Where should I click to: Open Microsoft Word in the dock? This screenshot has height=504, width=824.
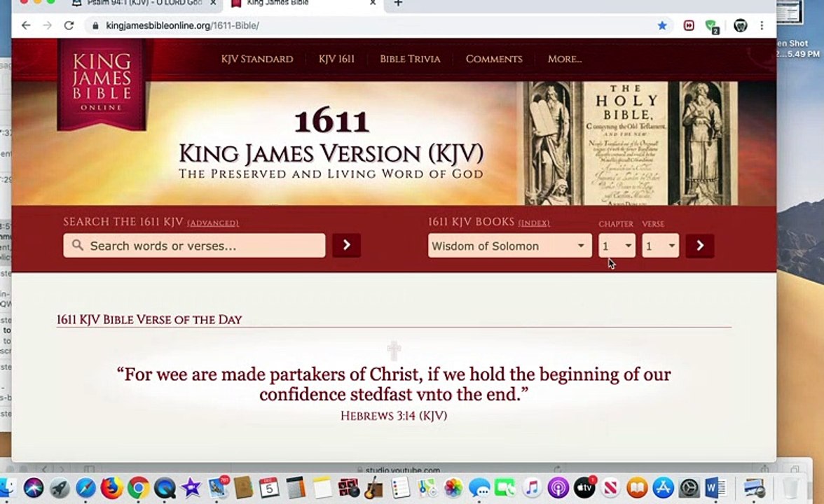pyautogui.click(x=715, y=489)
